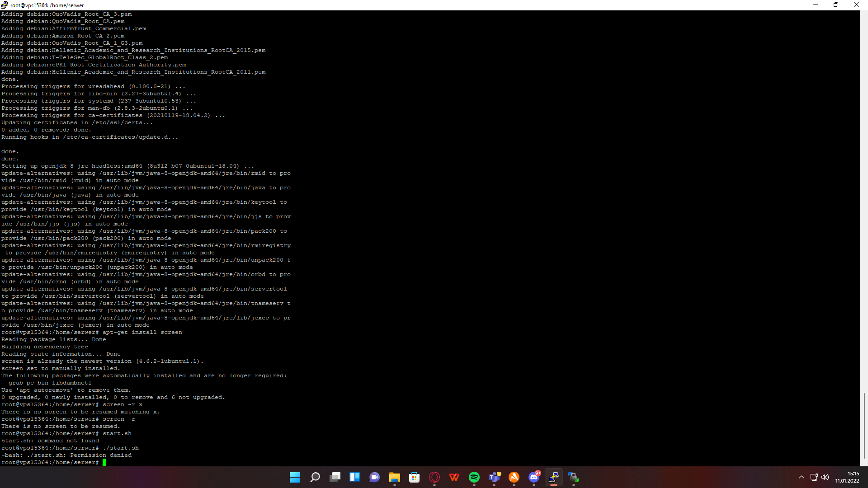Open the Widgets panel icon
Image resolution: width=868 pixels, height=488 pixels.
[x=355, y=477]
